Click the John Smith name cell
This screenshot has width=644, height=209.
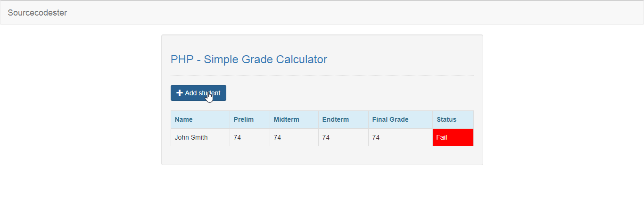click(200, 137)
